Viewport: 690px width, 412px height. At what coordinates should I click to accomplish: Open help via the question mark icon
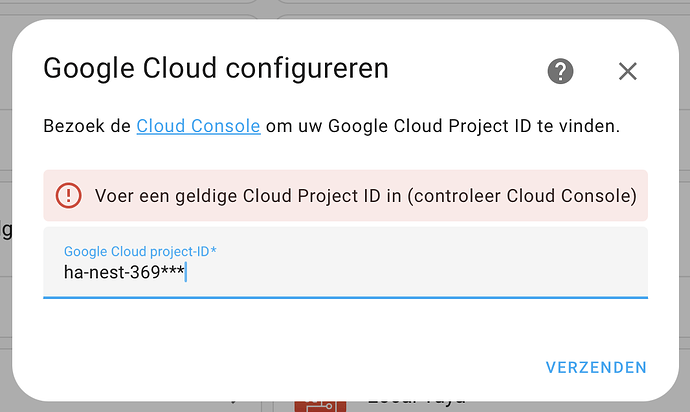pyautogui.click(x=560, y=71)
